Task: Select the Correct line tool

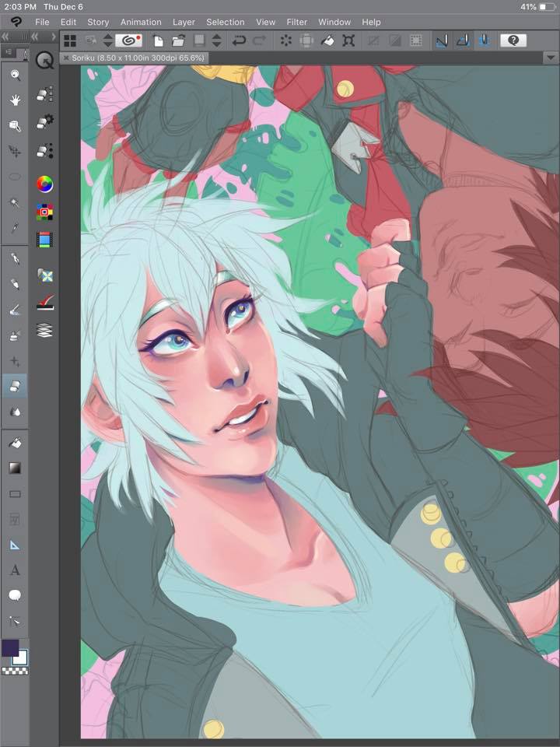Action: coord(15,621)
